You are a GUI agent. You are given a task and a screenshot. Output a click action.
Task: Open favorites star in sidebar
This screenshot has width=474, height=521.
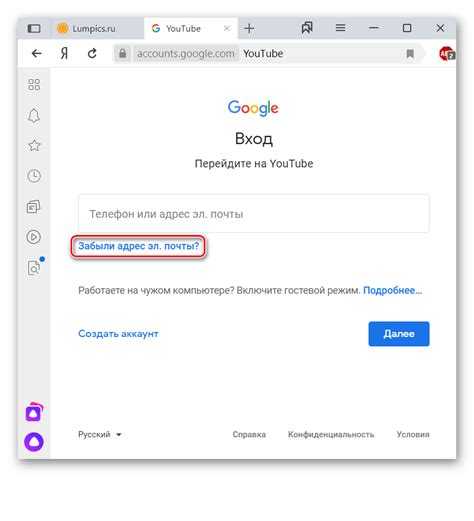point(34,145)
